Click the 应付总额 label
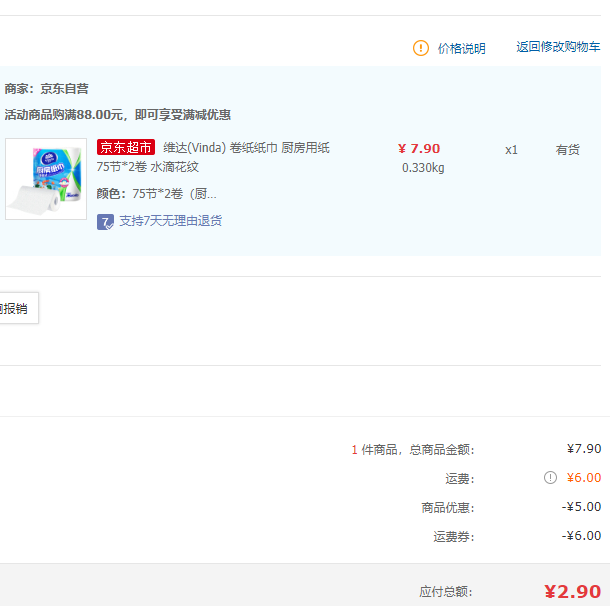Image resolution: width=610 pixels, height=606 pixels. [x=446, y=592]
